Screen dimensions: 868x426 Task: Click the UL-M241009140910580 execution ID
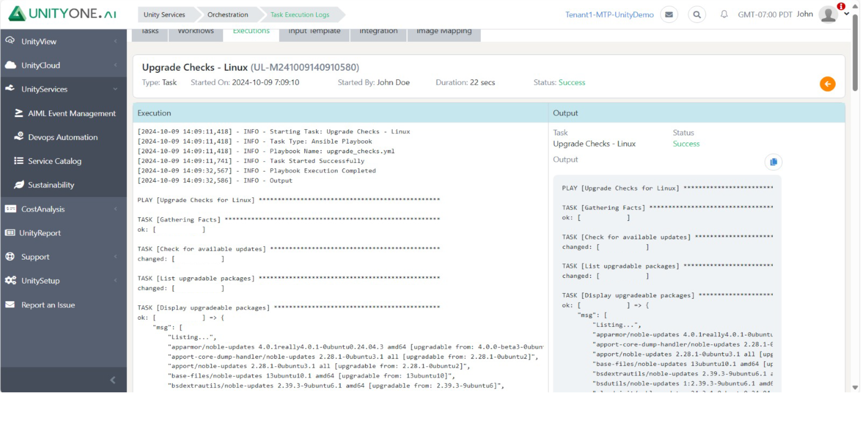[305, 67]
